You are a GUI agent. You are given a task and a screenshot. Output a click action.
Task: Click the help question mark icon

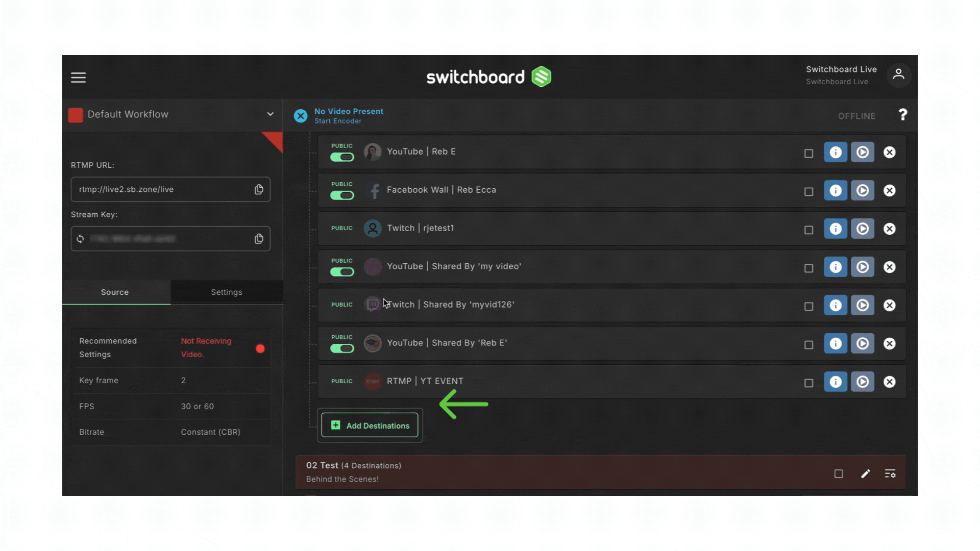[903, 115]
